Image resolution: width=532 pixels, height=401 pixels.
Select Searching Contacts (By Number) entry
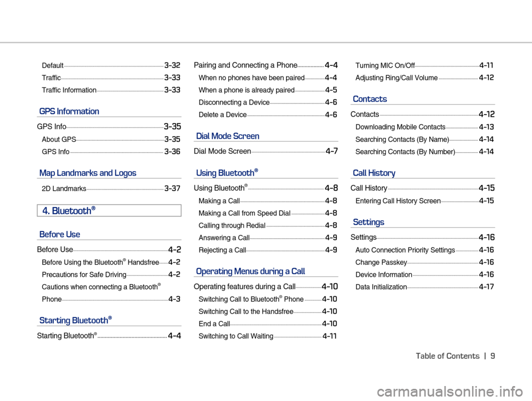tap(405, 152)
